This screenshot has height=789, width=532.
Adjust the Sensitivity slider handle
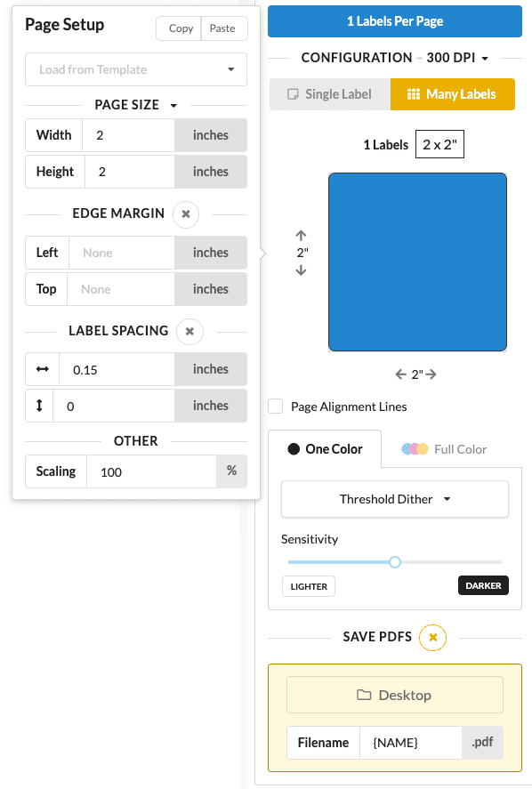(394, 562)
